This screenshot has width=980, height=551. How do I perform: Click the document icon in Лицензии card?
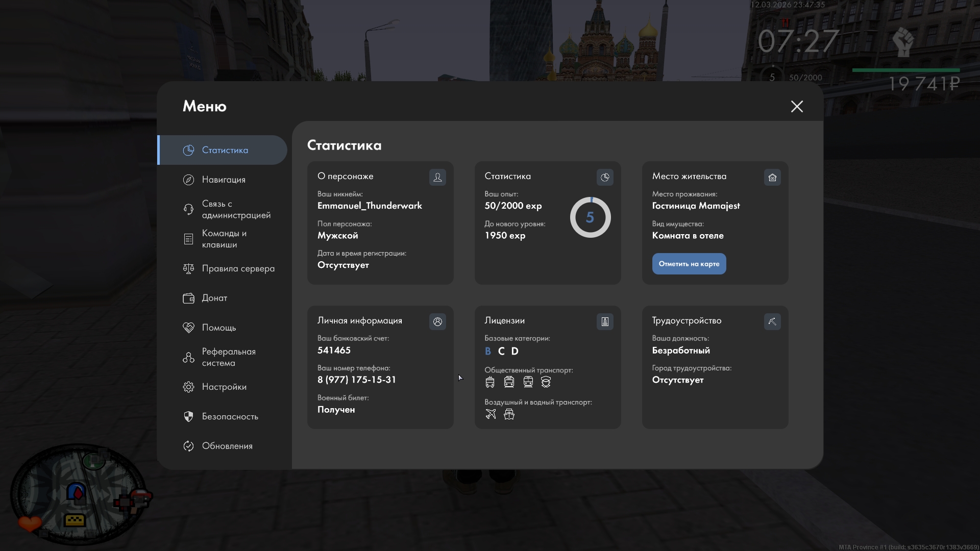coord(605,321)
